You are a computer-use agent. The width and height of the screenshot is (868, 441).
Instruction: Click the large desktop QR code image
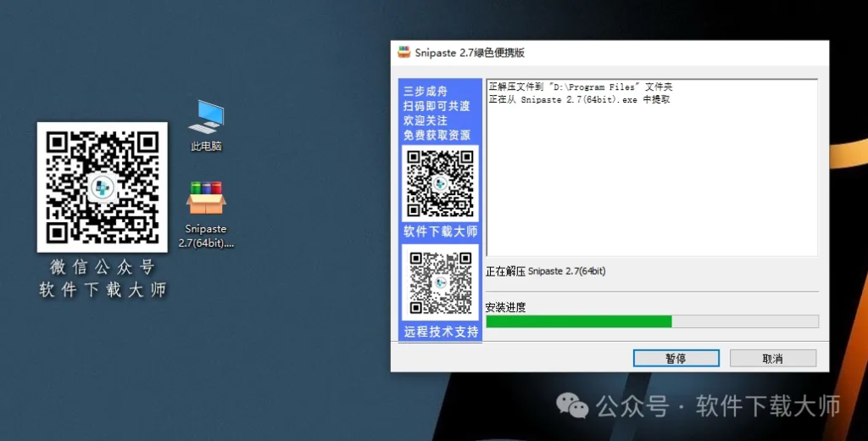(x=103, y=187)
